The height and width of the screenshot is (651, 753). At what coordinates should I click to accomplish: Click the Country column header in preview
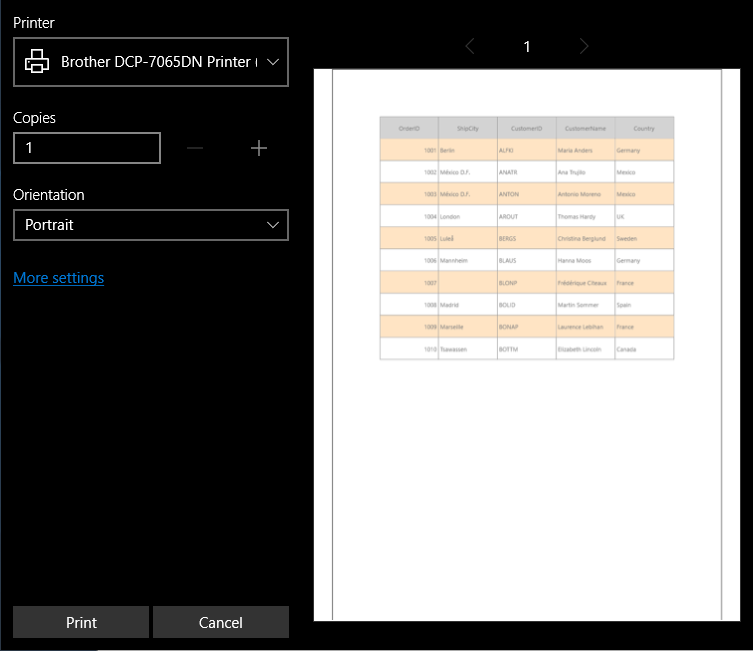[x=644, y=128]
